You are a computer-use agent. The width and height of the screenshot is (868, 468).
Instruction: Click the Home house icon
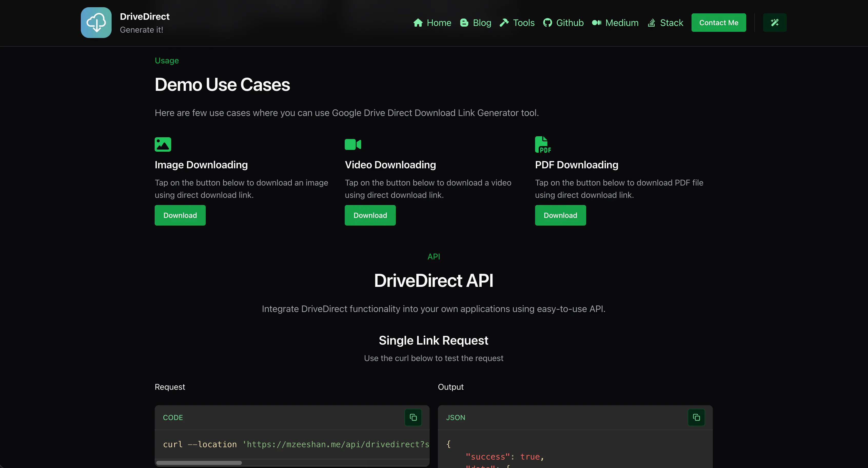pyautogui.click(x=418, y=23)
